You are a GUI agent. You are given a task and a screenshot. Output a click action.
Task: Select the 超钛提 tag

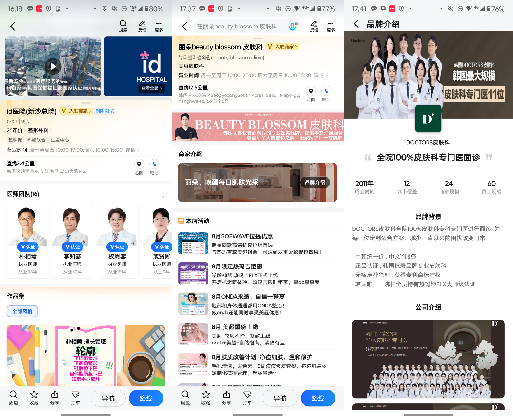[15, 140]
